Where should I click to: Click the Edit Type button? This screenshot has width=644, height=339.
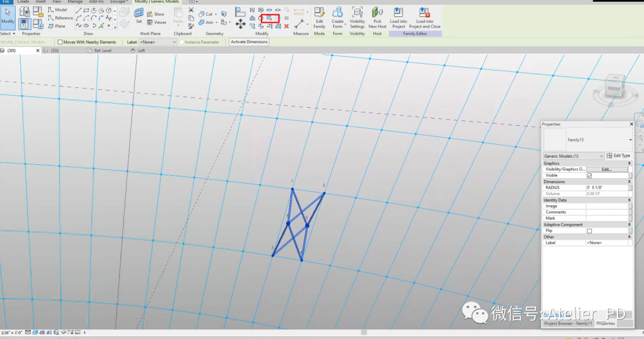(619, 156)
